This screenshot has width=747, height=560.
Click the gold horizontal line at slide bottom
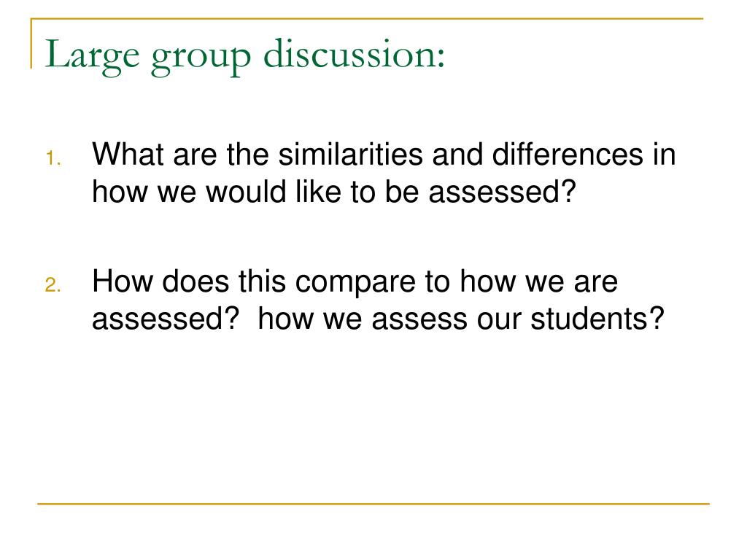click(373, 503)
